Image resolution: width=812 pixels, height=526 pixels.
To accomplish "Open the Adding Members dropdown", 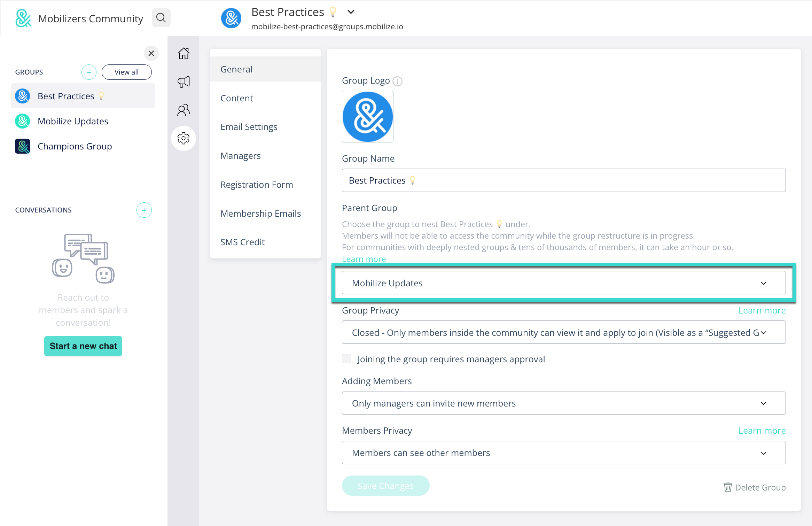I will tap(564, 403).
